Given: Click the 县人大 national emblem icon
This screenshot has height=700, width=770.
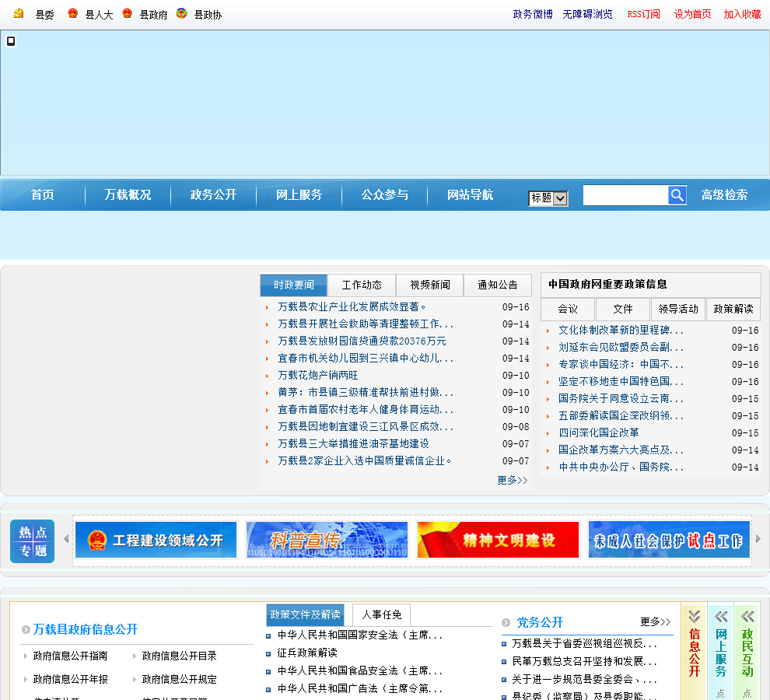Looking at the screenshot, I should pyautogui.click(x=72, y=13).
